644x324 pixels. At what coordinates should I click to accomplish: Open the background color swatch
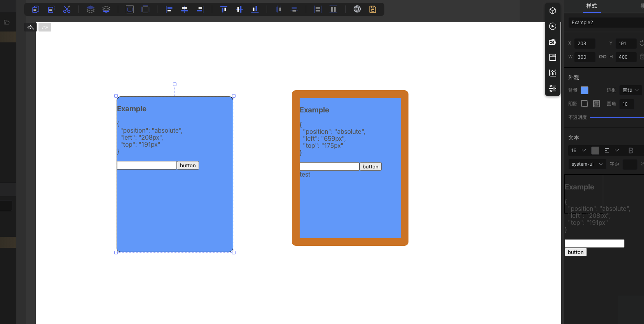click(x=585, y=90)
